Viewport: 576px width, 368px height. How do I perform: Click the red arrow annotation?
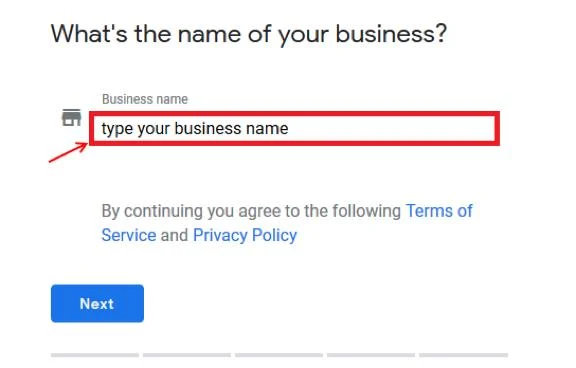click(x=68, y=152)
